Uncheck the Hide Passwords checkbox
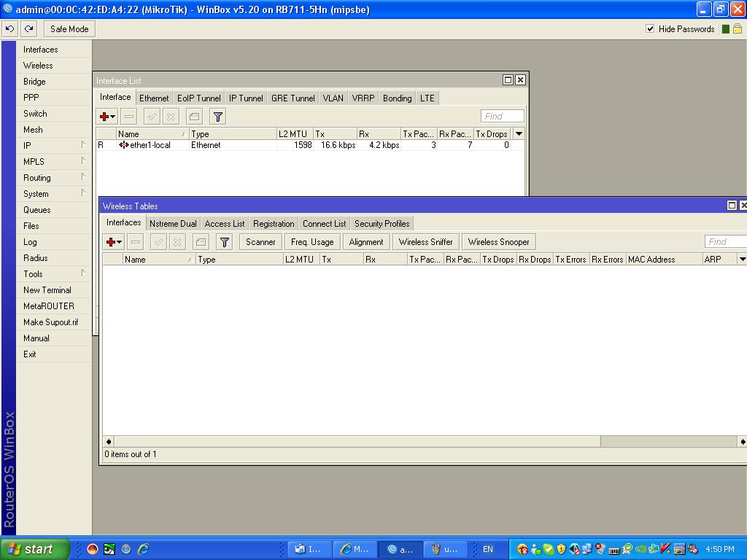The image size is (747, 560). (650, 29)
